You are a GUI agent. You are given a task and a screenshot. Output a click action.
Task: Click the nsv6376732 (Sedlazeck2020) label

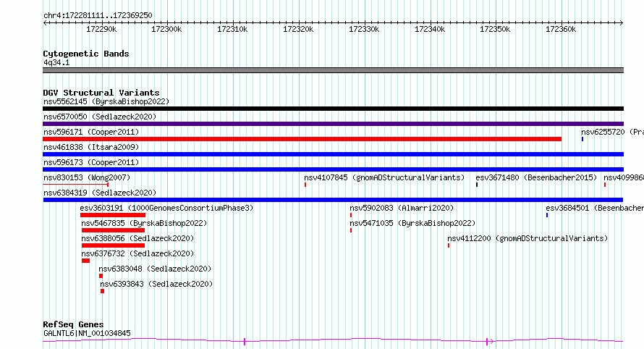(137, 253)
